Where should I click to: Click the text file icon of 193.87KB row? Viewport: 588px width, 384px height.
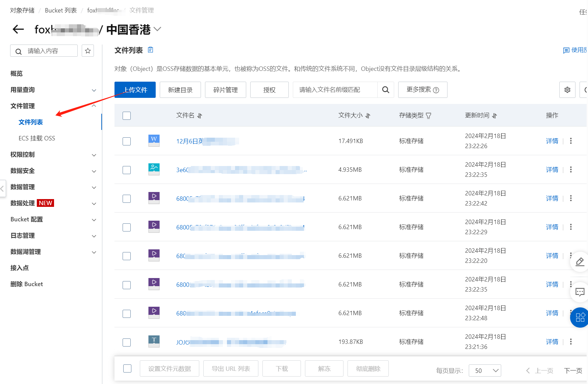(x=154, y=341)
